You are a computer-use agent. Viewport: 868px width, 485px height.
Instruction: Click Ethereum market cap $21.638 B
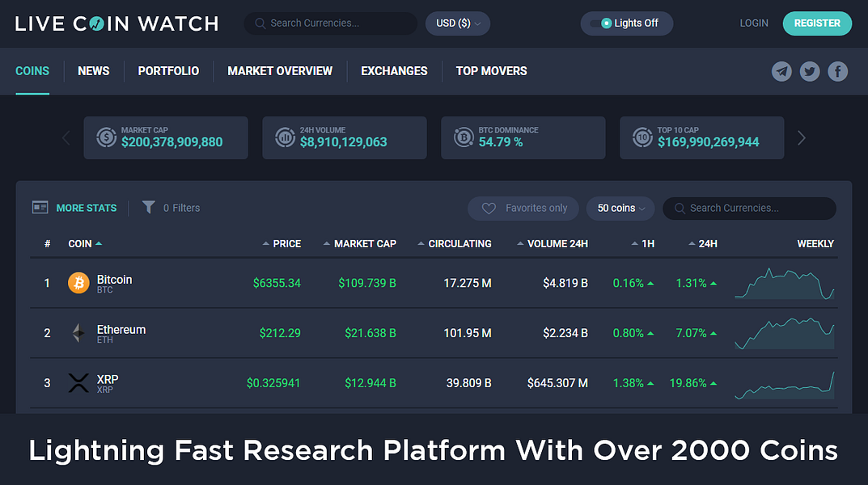(x=370, y=333)
